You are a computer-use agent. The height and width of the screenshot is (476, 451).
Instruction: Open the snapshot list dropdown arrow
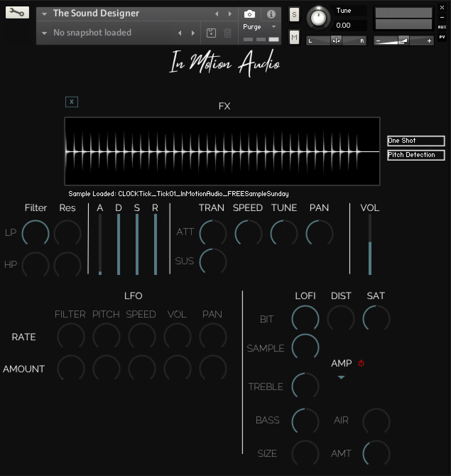44,33
